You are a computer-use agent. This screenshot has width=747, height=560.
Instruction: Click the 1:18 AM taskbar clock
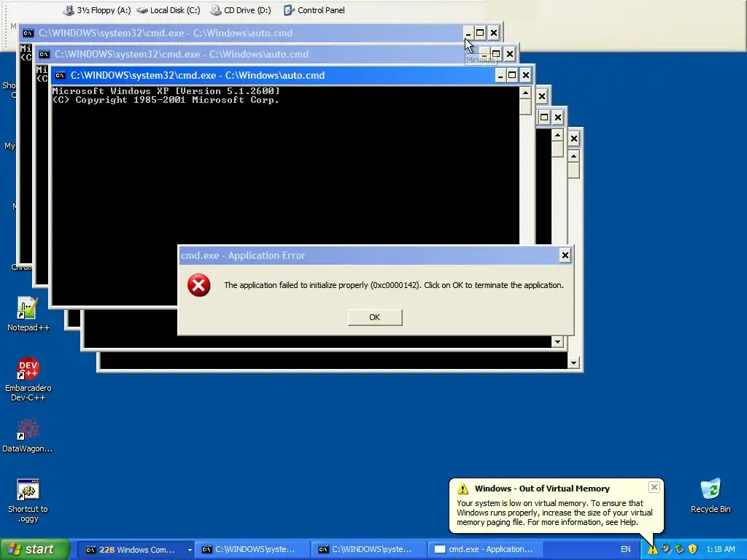click(x=720, y=549)
